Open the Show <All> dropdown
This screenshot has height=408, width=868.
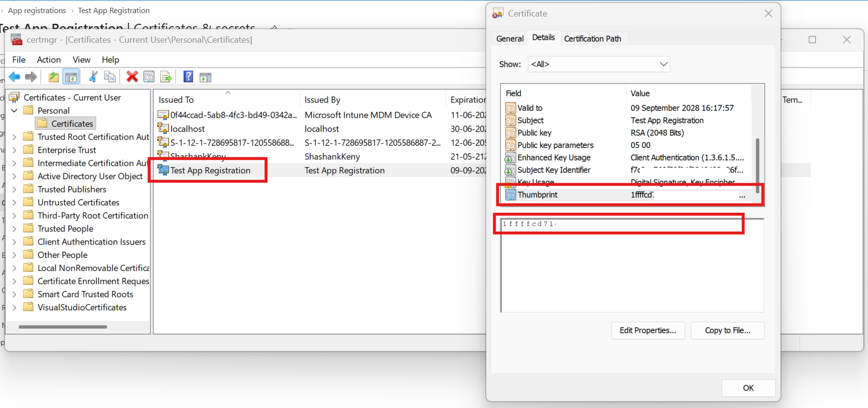599,64
